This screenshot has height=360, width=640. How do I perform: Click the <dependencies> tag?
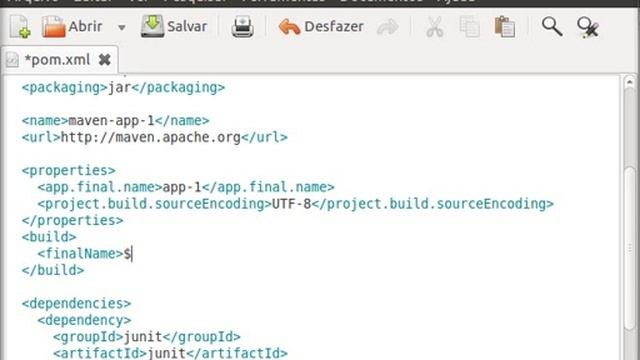pos(76,304)
